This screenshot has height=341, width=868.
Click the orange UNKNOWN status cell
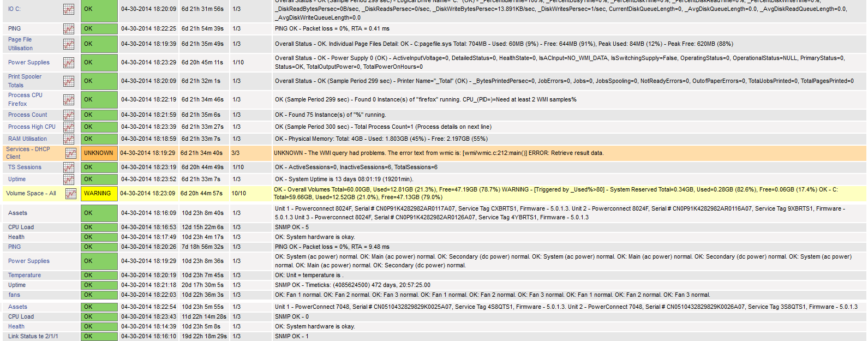coord(99,153)
